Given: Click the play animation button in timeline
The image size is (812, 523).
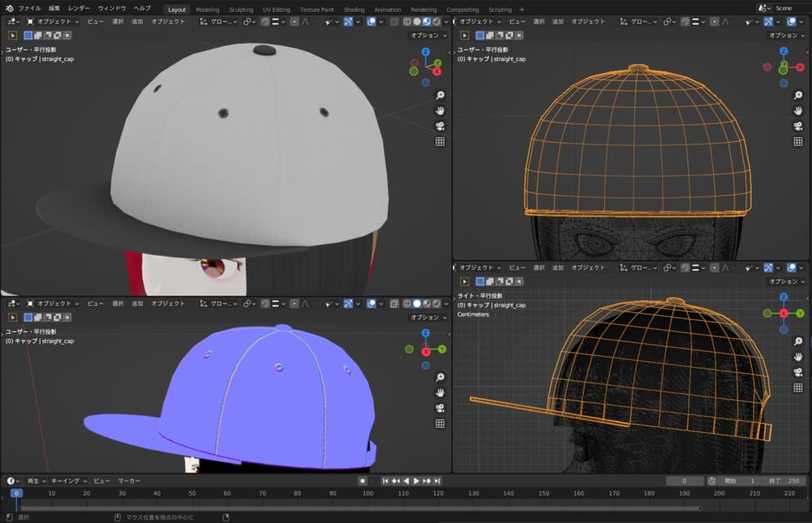Looking at the screenshot, I should click(416, 481).
